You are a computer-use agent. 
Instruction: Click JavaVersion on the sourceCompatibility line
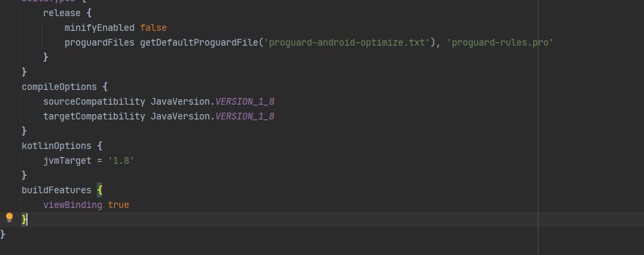coord(180,102)
